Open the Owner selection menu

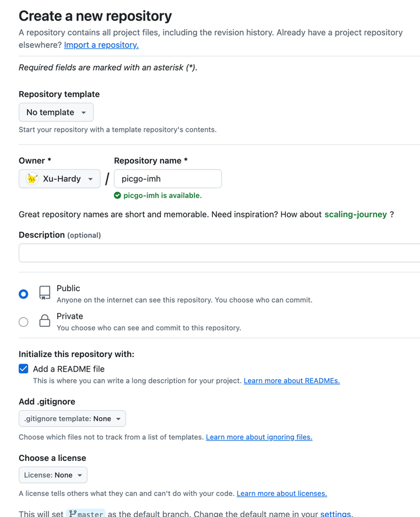(x=59, y=179)
